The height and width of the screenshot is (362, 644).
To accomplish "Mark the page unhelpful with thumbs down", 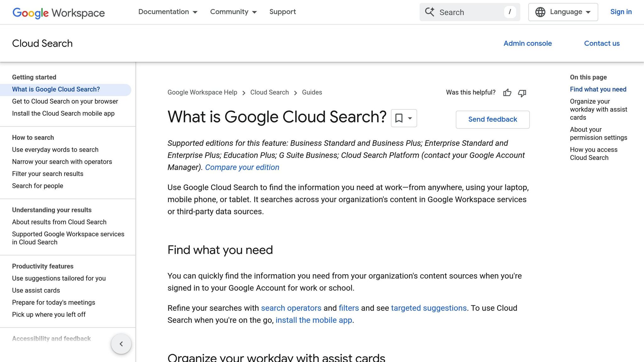I will (x=522, y=93).
